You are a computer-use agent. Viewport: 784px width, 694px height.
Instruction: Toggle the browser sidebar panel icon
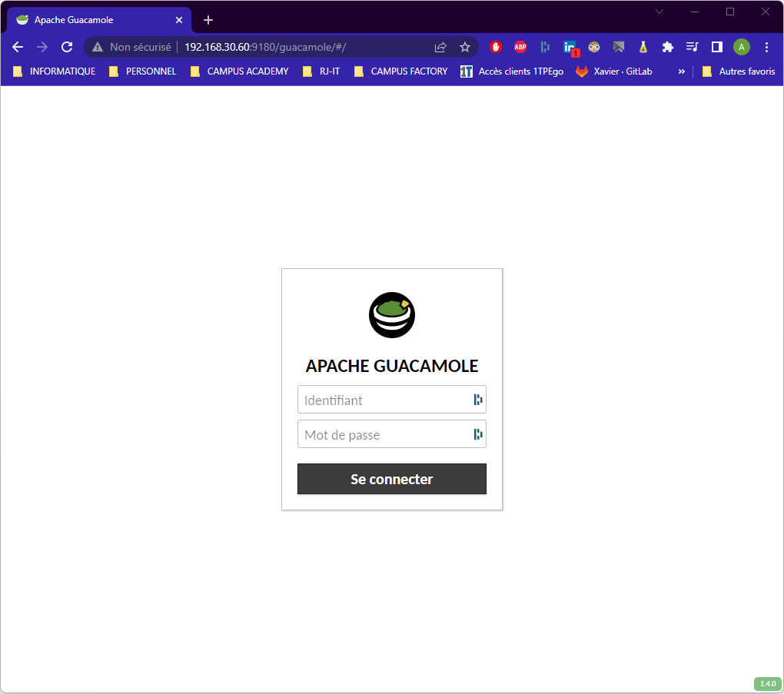click(716, 46)
